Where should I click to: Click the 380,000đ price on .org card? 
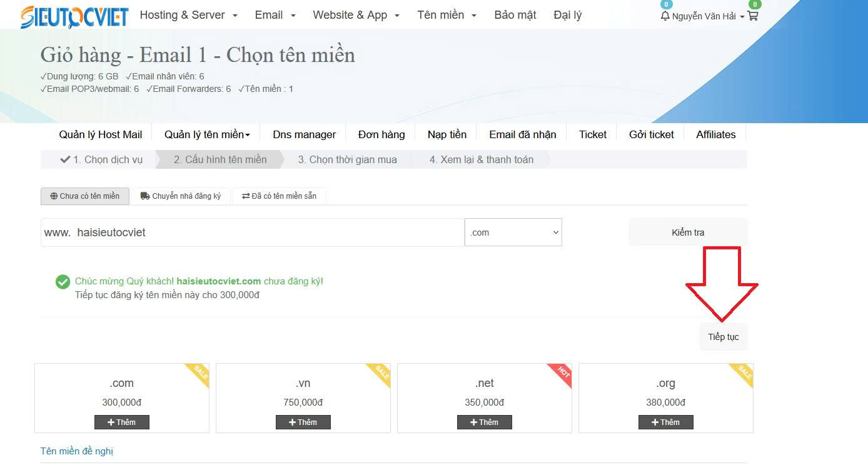[666, 402]
